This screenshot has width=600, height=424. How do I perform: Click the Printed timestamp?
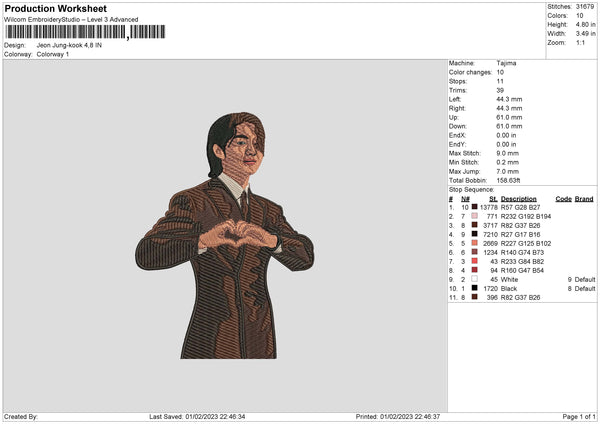pos(398,417)
